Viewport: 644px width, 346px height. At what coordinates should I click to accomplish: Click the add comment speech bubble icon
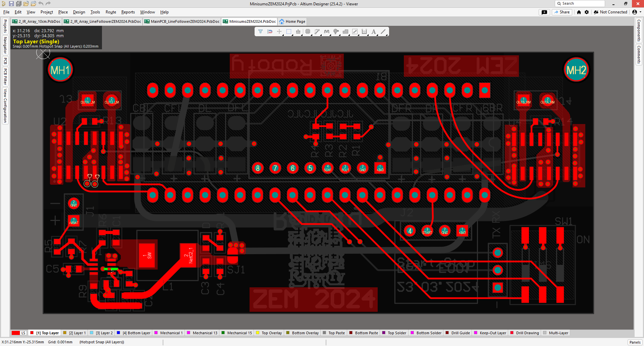pyautogui.click(x=544, y=12)
